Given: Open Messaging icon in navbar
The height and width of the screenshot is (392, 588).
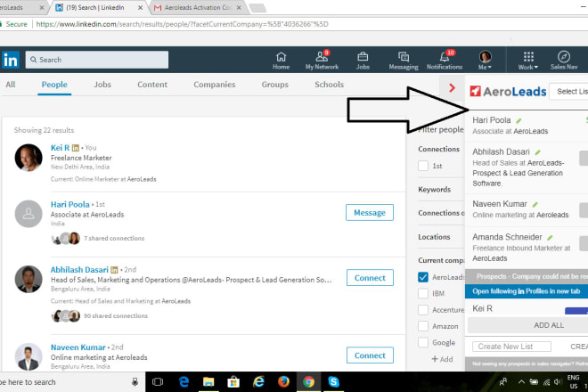Looking at the screenshot, I should click(404, 61).
